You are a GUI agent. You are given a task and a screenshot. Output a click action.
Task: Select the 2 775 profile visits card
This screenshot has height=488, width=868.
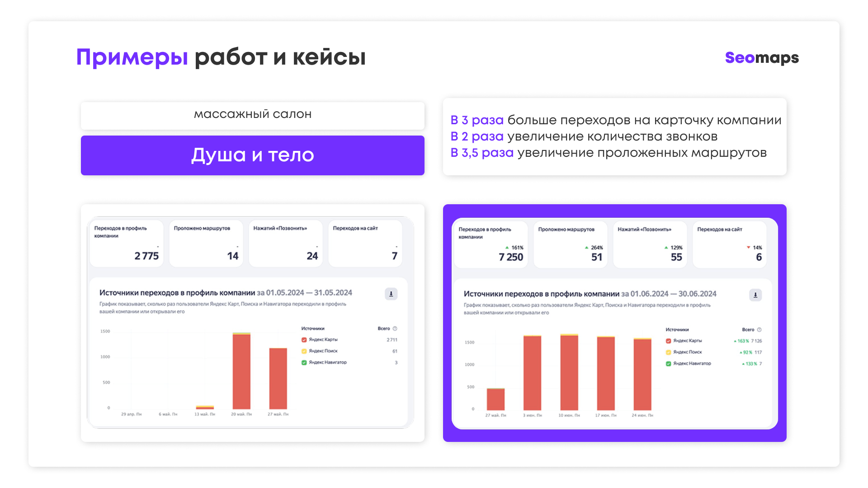(x=127, y=244)
